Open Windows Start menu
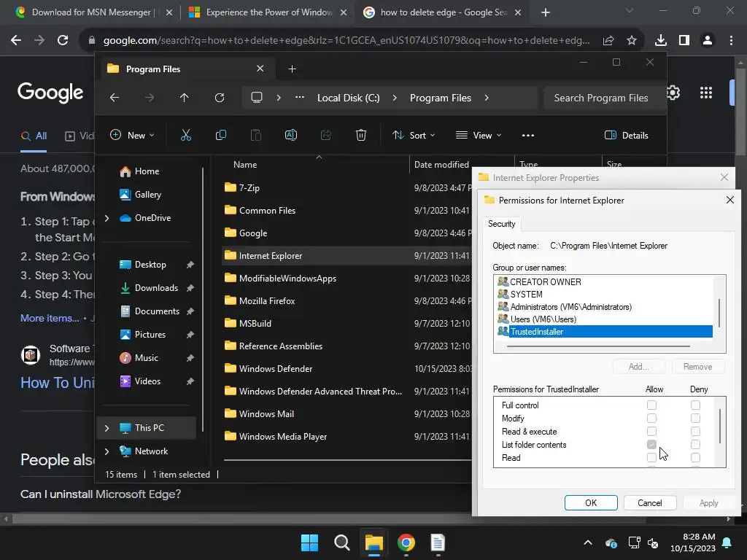The width and height of the screenshot is (747, 560). point(309,542)
